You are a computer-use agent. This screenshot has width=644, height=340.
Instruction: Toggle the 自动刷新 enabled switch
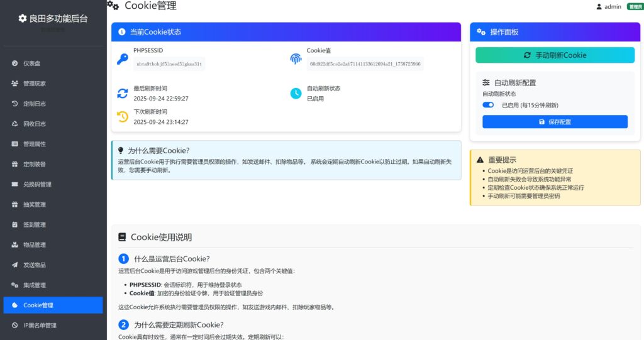coord(488,105)
